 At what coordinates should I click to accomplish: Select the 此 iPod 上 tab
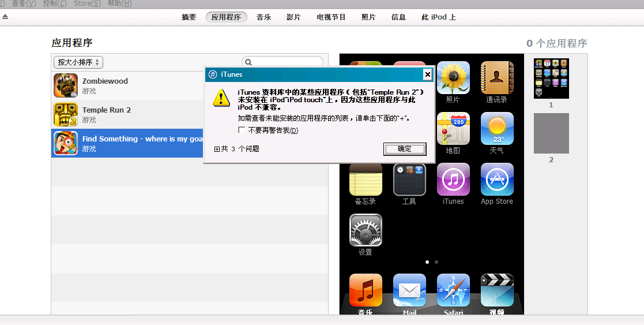439,17
